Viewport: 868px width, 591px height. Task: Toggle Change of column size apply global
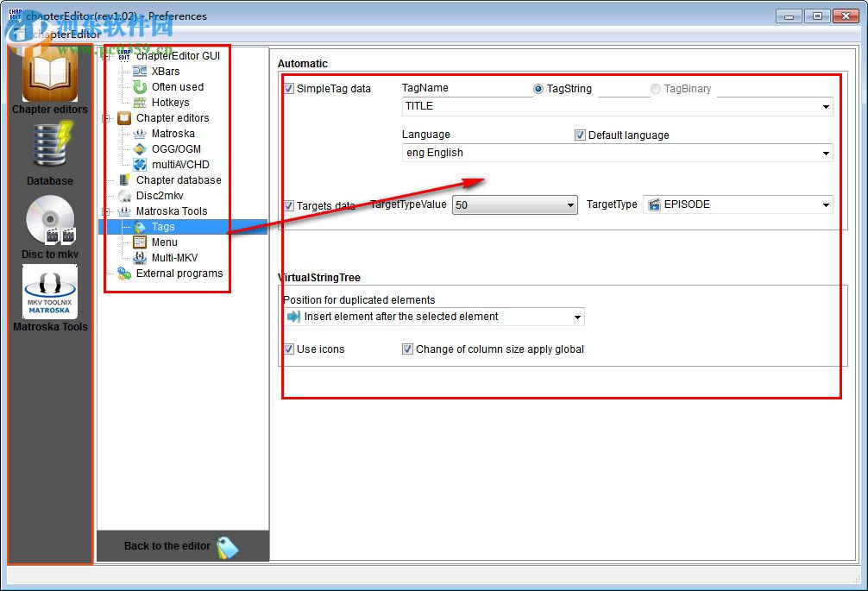407,349
